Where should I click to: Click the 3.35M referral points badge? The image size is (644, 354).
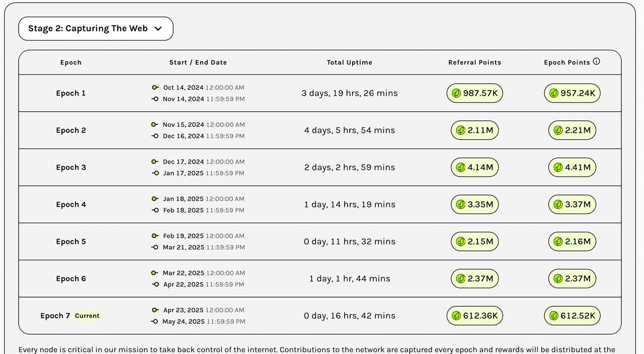pos(474,204)
